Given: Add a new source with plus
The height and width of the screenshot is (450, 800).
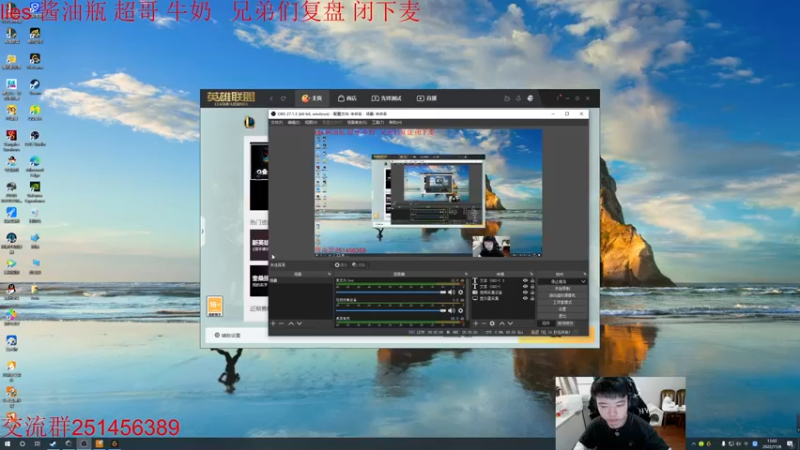Looking at the screenshot, I should (x=476, y=323).
